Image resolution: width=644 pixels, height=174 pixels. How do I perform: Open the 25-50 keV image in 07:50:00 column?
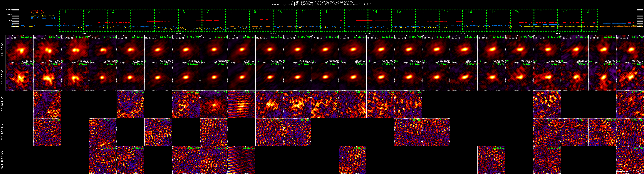point(103,132)
